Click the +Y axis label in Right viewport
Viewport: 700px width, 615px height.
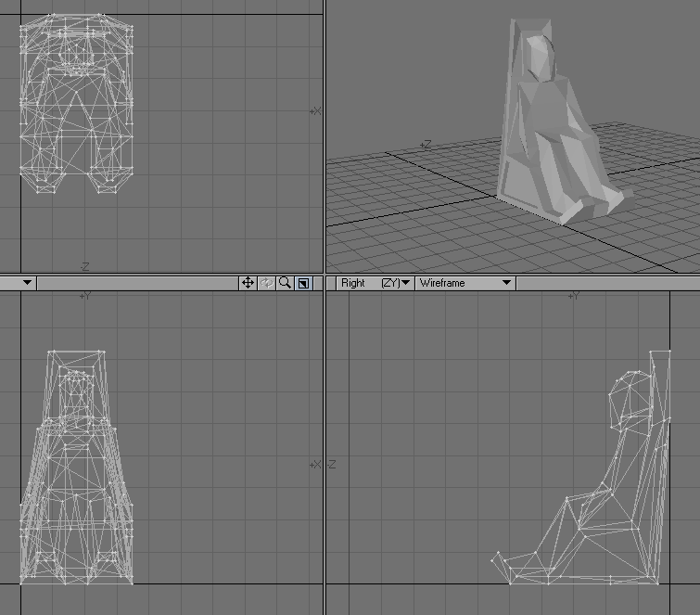coord(574,296)
